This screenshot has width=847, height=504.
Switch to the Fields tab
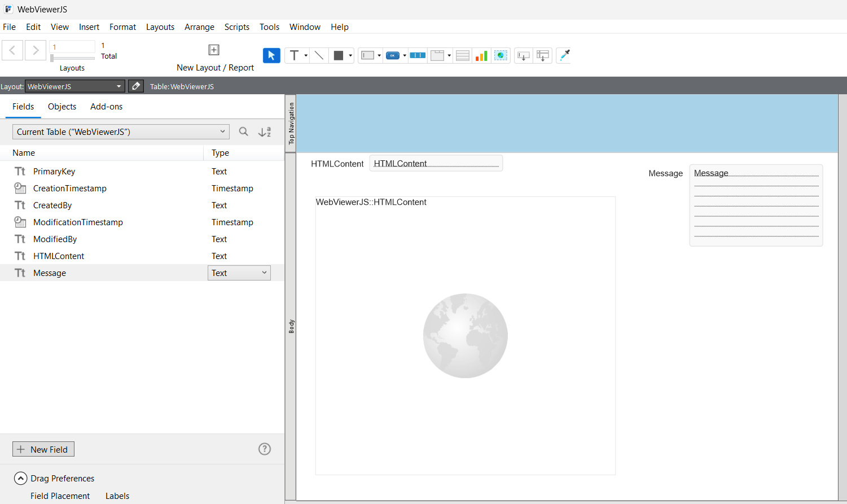pos(23,107)
